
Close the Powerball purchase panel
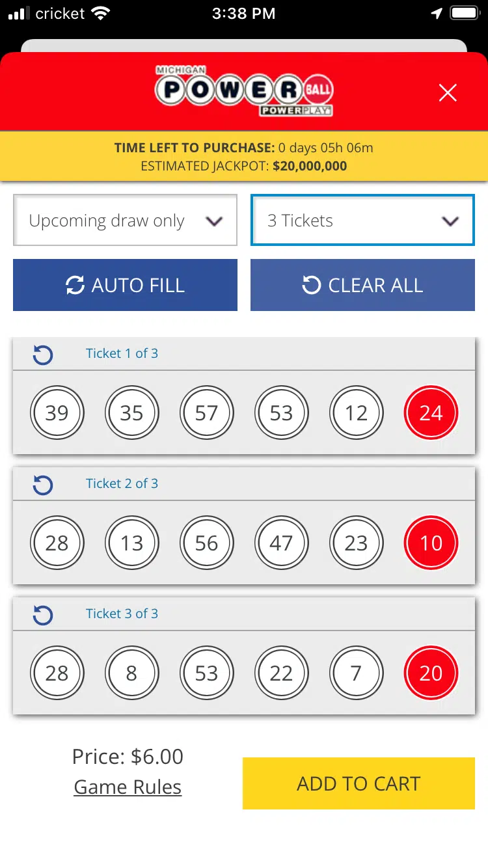point(448,93)
